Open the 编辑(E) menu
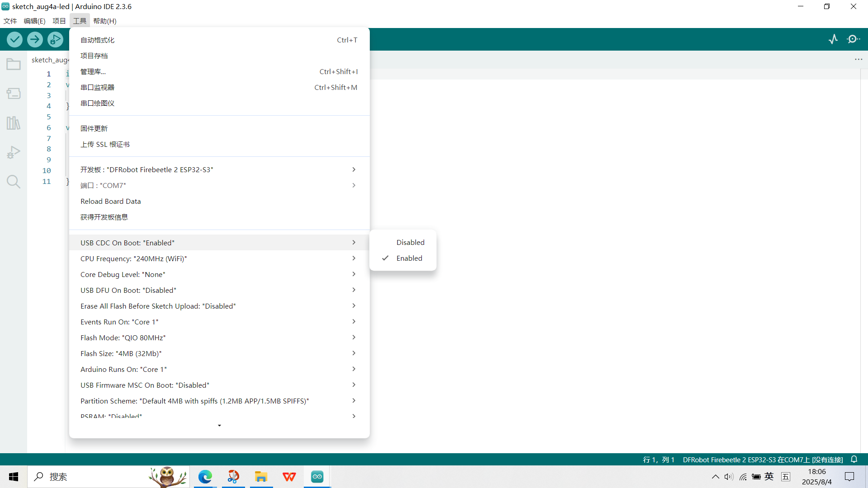The height and width of the screenshot is (488, 868). [34, 21]
